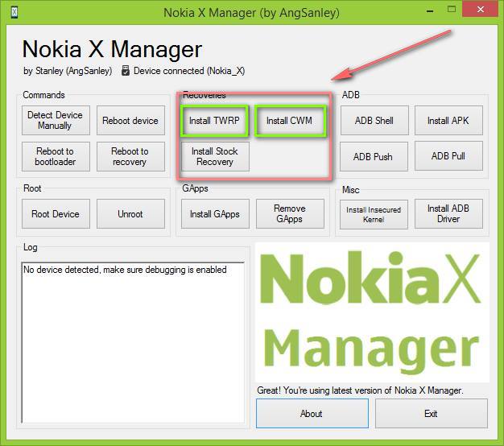Viewport: 504px width, 446px height.
Task: Click Detect Device Manually button
Action: point(56,120)
